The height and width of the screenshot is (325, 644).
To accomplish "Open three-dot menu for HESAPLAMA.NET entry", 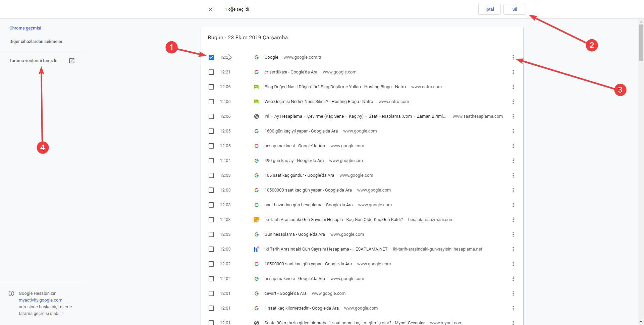I will tap(513, 249).
